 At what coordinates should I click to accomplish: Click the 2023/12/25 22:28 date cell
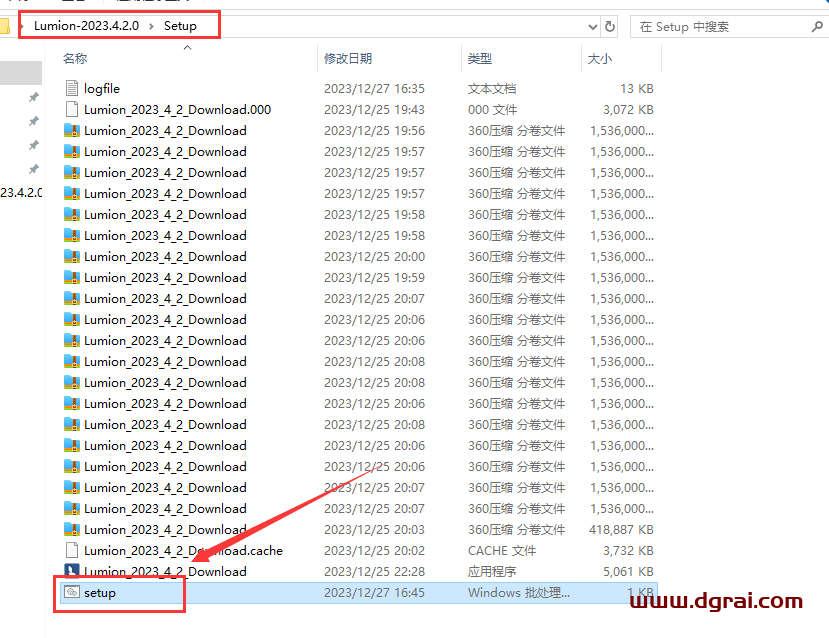coord(374,571)
